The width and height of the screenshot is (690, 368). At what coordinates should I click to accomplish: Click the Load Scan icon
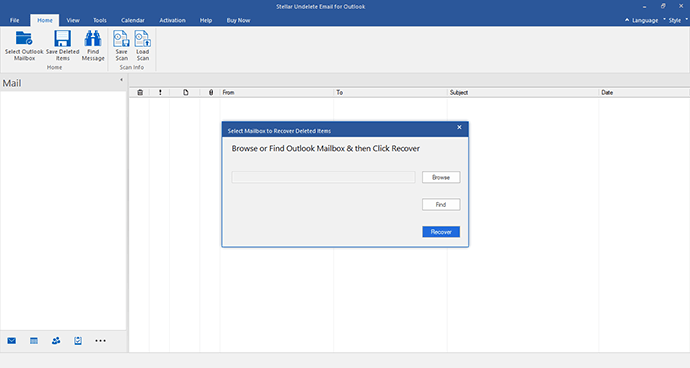pos(143,39)
